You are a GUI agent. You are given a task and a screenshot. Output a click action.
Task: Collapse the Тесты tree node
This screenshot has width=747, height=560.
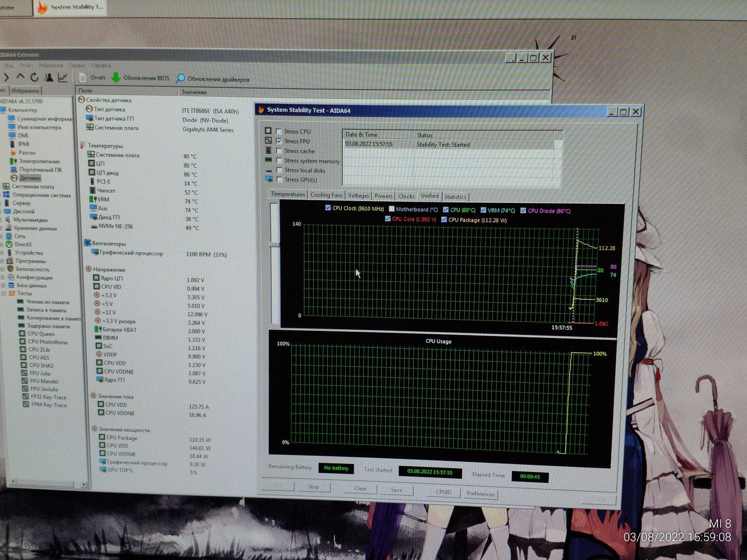tap(4, 294)
